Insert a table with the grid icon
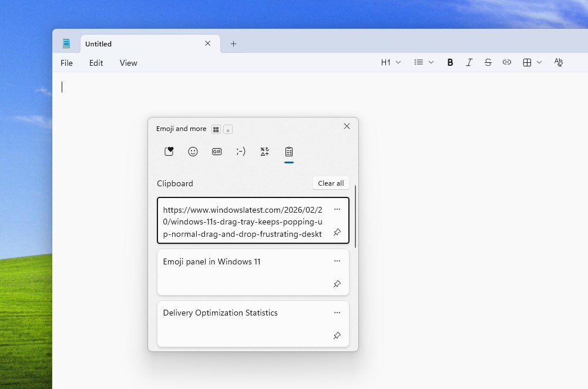Viewport: 588px width, 389px height. [527, 62]
